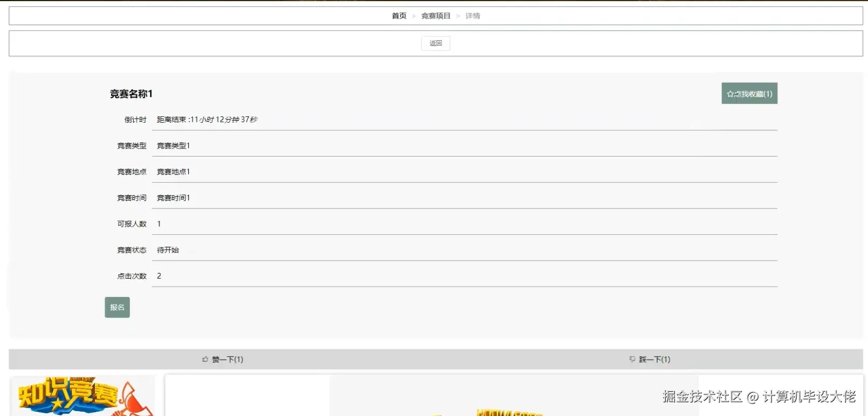868x416 pixels.
Task: Click the 点击次数 label
Action: pos(132,276)
